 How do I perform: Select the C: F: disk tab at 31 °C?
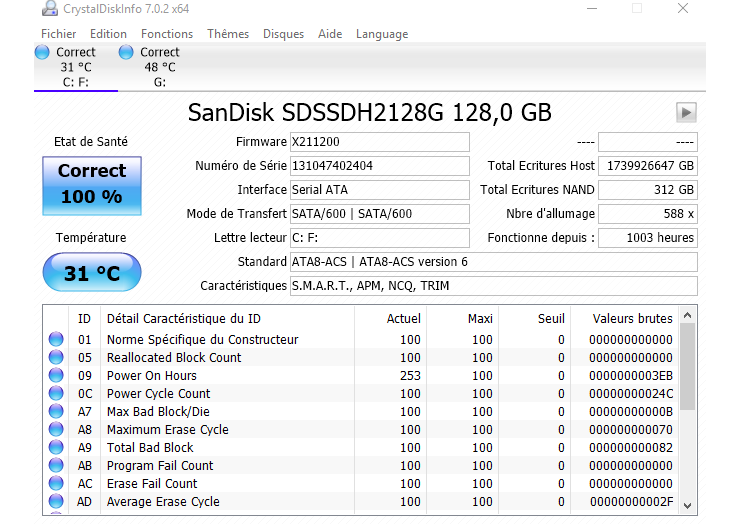point(76,67)
